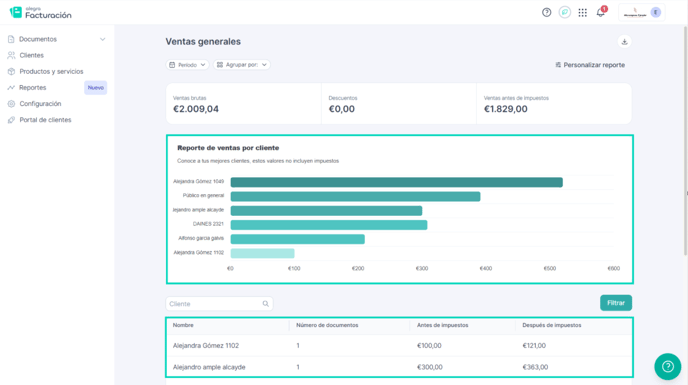Open the help question mark icon in header
Screen dimensions: 688x385
click(546, 13)
